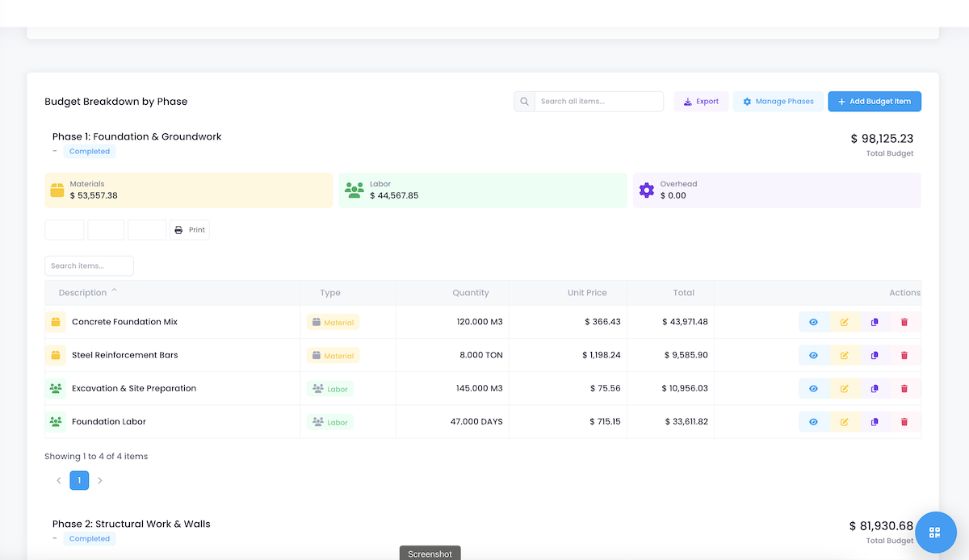The image size is (969, 560).
Task: Focus the Search all items field
Action: pos(598,102)
